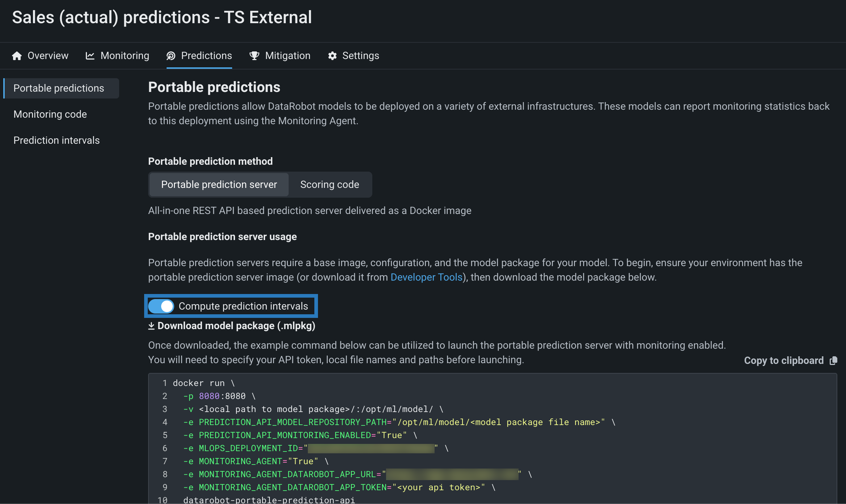Click the Mitigation trophy icon
The width and height of the screenshot is (846, 504).
point(254,56)
